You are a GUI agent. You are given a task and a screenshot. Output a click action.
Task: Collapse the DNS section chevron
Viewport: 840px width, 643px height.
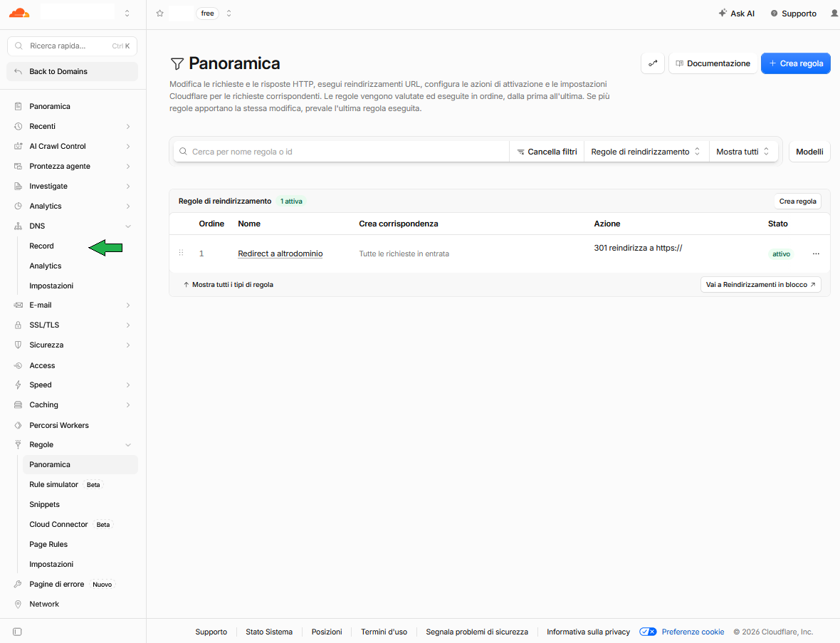[x=128, y=226]
